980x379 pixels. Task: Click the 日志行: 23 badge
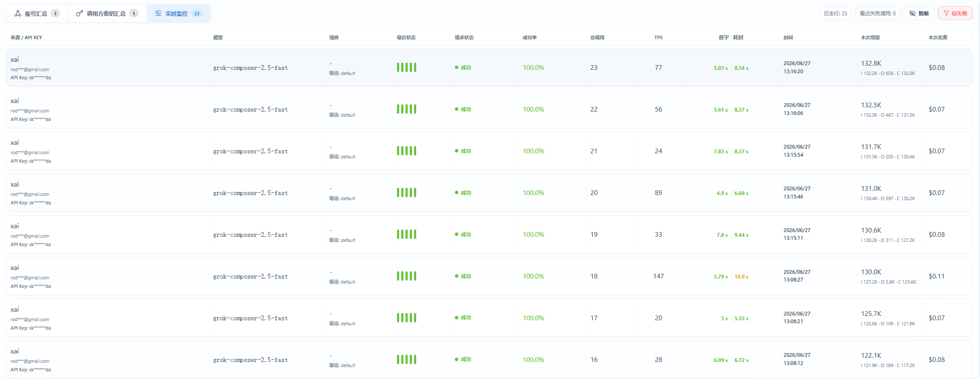click(x=835, y=14)
